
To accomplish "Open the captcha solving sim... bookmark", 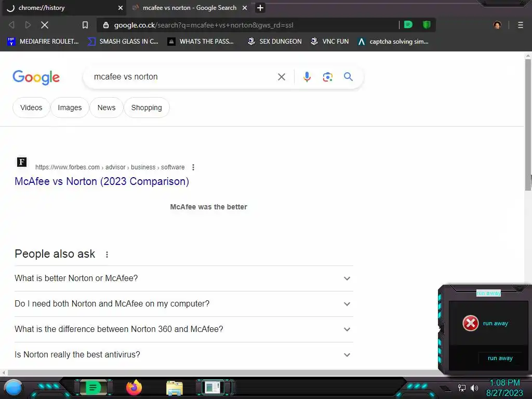I will coord(393,42).
